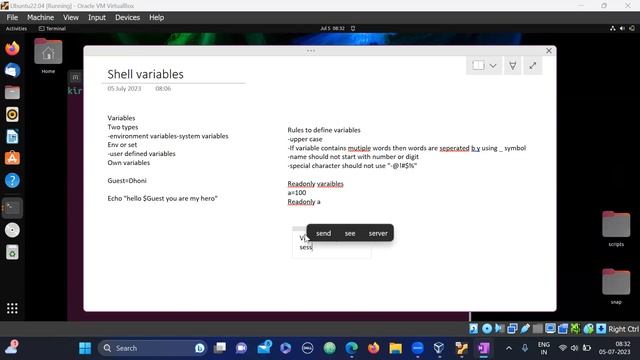Click the '08:06' time field

point(163,89)
